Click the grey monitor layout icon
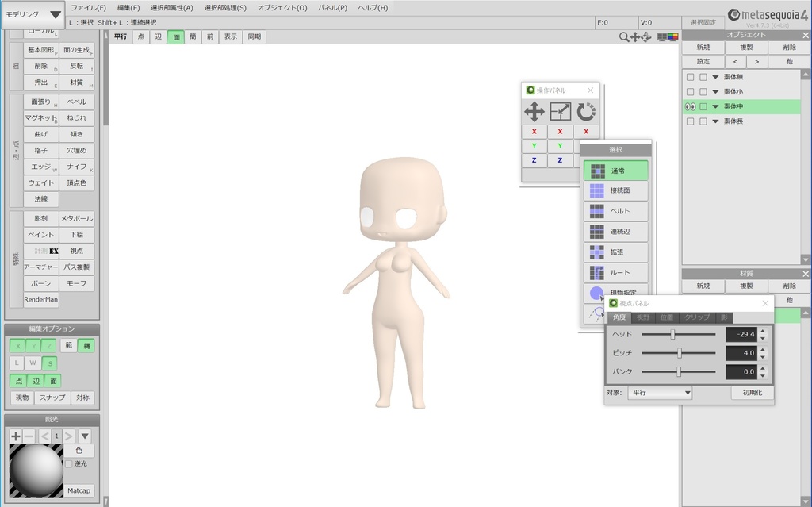812x507 pixels. (x=662, y=37)
